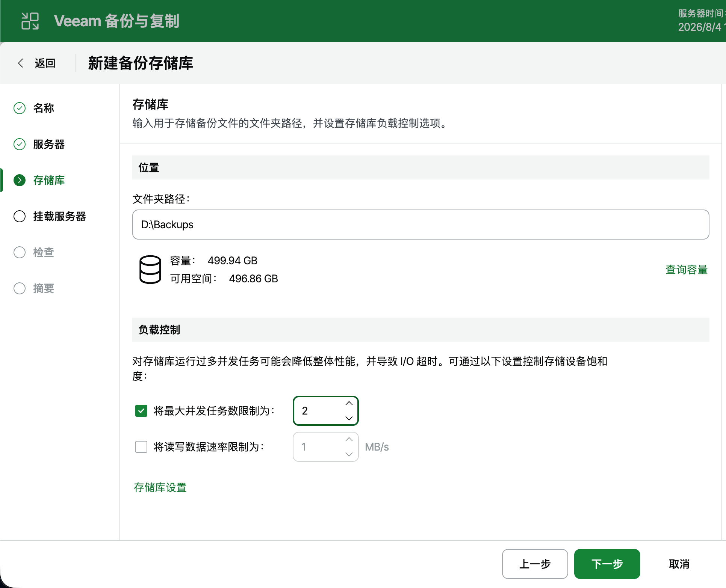Click the 查询容量 link

pos(687,270)
